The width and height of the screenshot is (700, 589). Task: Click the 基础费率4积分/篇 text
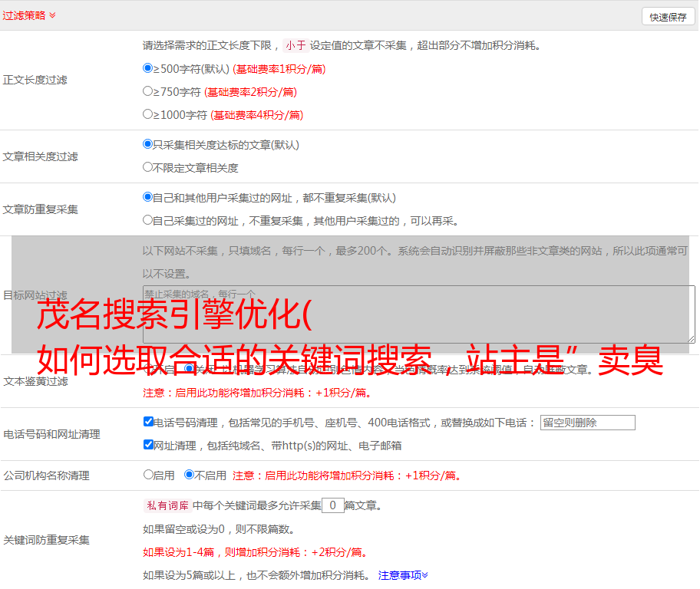pyautogui.click(x=256, y=115)
